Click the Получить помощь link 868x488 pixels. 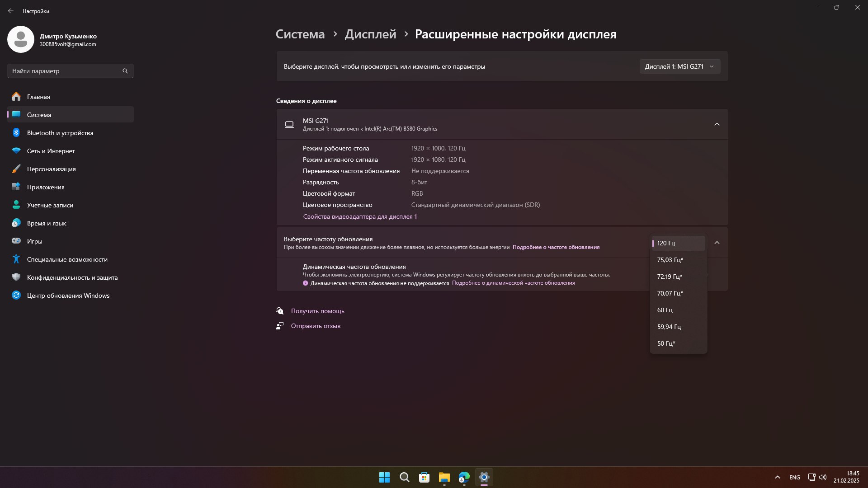[x=317, y=311]
